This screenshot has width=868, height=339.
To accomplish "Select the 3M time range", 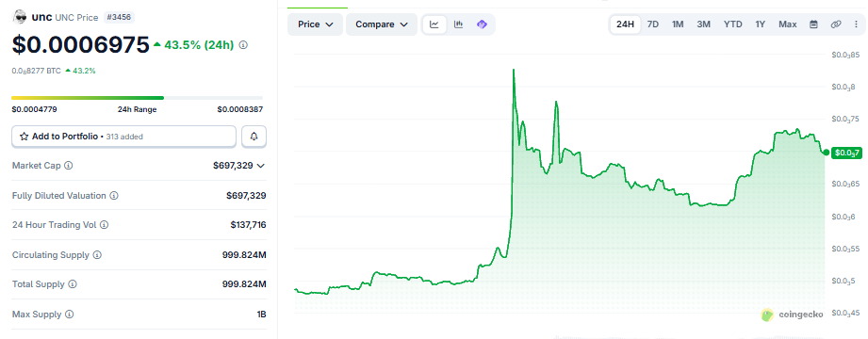I will [704, 24].
